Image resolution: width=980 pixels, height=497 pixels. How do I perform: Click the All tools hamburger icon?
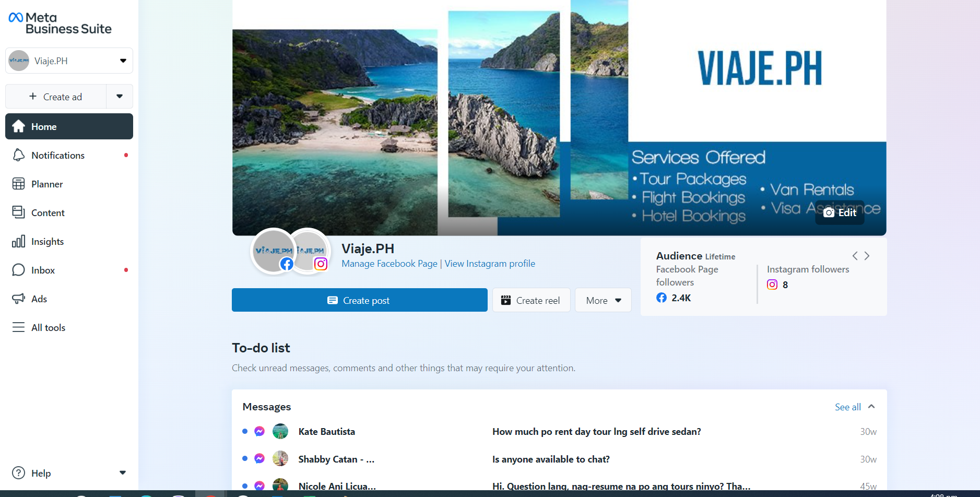point(19,327)
